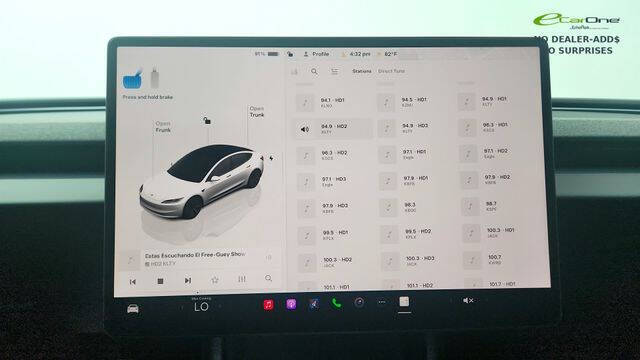640x360 pixels.
Task: Tap the blue brake pedal icon
Action: pyautogui.click(x=133, y=79)
